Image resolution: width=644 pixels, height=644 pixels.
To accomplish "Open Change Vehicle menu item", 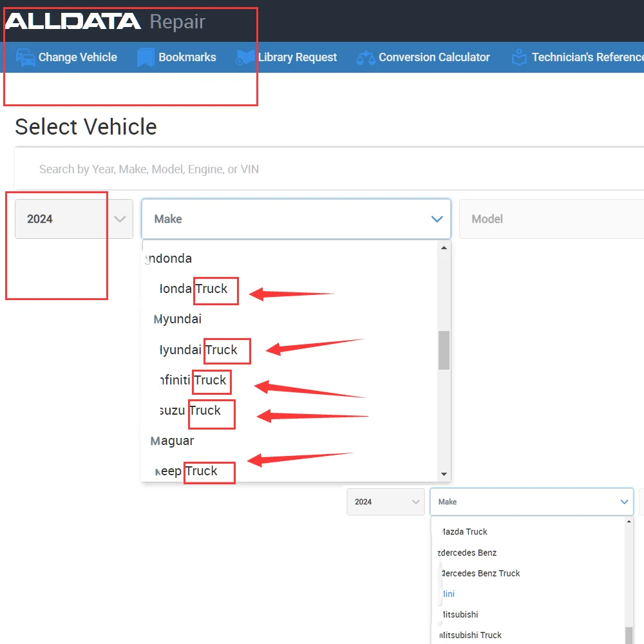I will 66,57.
